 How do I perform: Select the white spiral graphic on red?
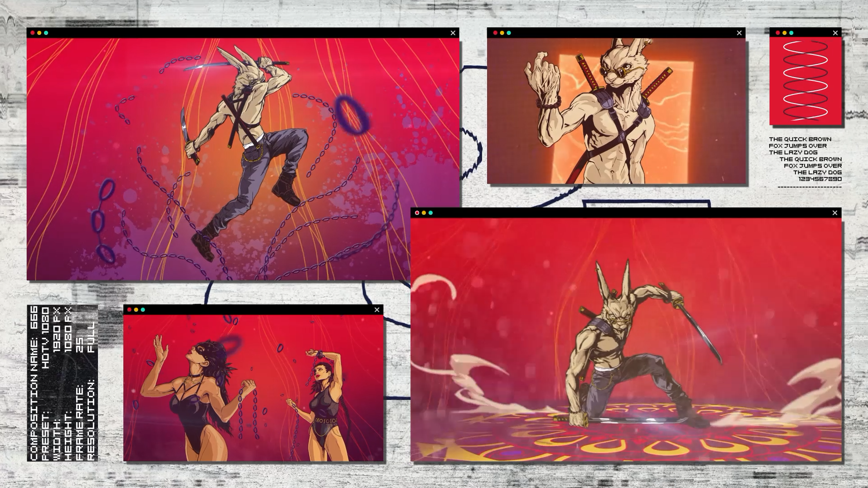click(805, 80)
